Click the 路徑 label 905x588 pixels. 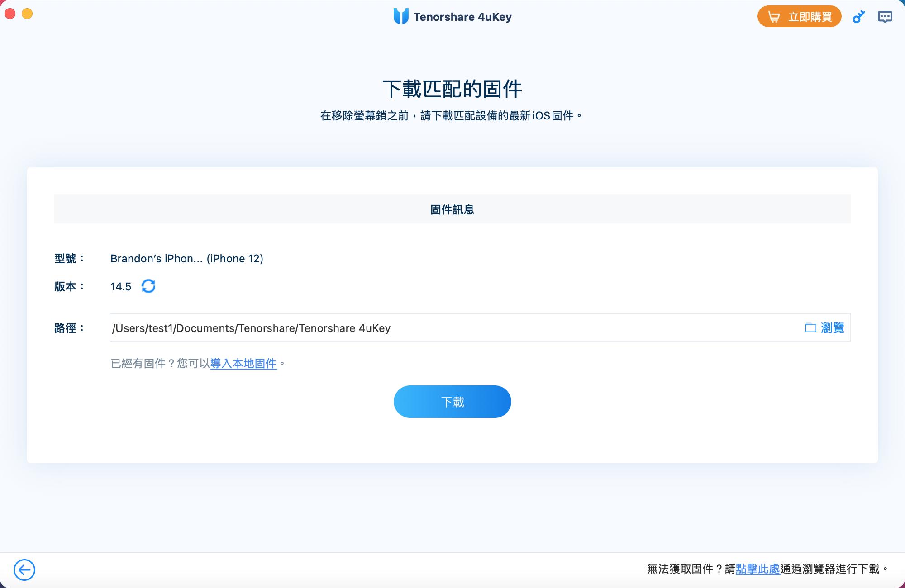[70, 328]
